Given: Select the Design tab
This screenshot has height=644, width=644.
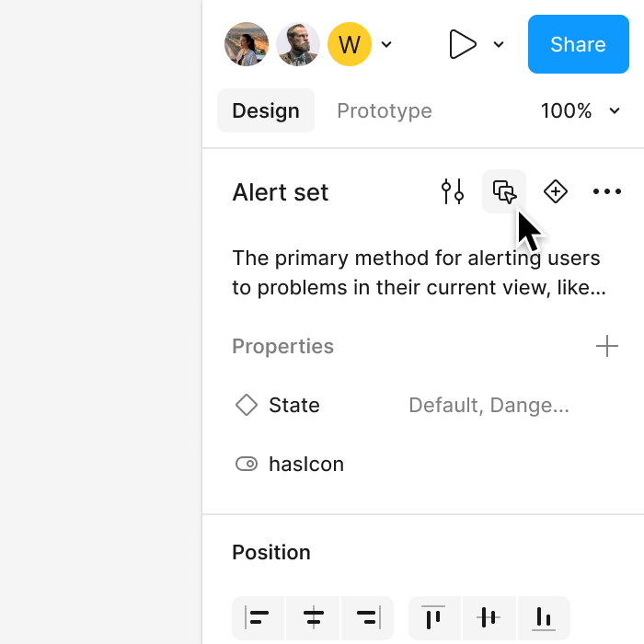Looking at the screenshot, I should 266,110.
